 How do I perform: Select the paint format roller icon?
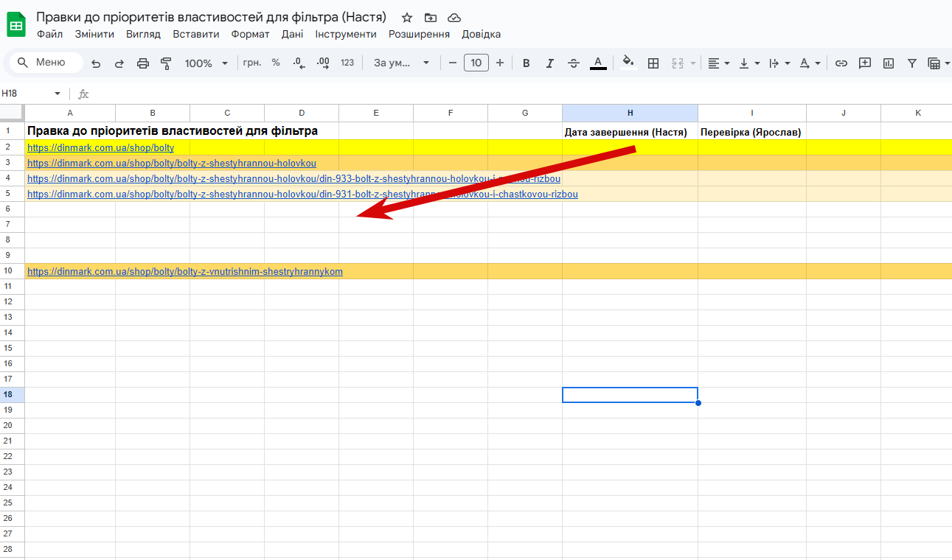click(166, 63)
